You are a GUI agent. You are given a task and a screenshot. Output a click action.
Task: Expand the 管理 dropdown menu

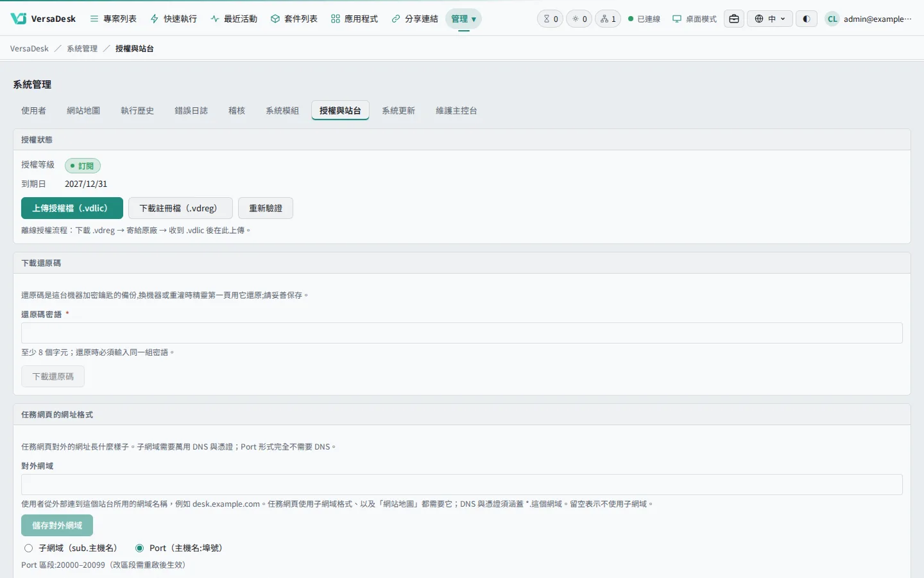(x=463, y=19)
